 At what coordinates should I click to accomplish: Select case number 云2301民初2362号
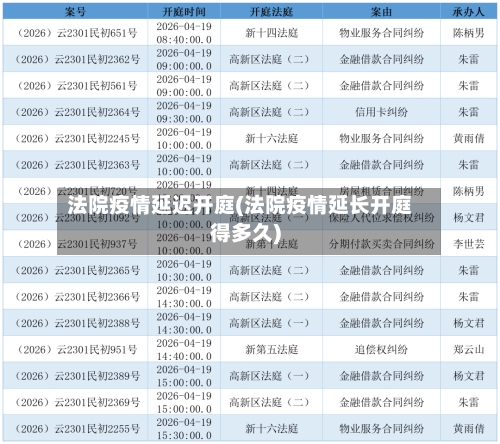click(77, 59)
